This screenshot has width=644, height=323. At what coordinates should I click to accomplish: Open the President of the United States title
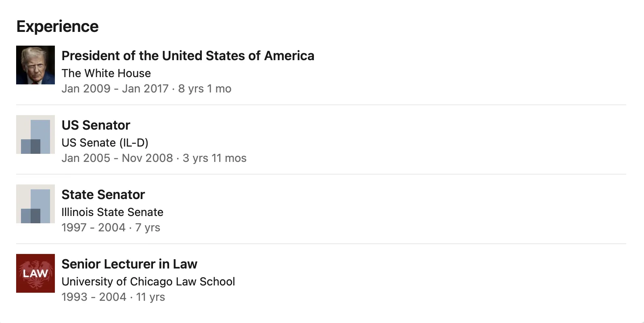point(188,56)
